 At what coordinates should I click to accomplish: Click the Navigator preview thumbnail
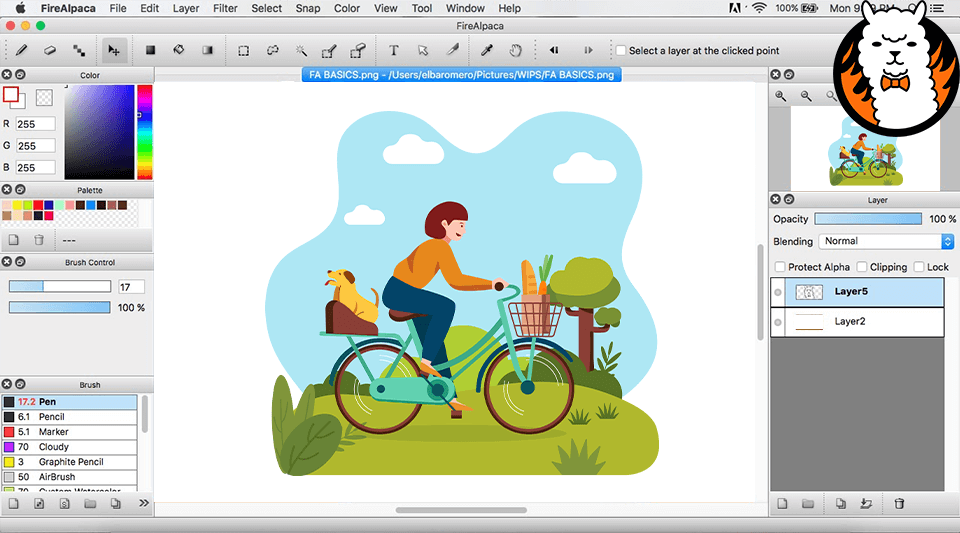pyautogui.click(x=865, y=149)
